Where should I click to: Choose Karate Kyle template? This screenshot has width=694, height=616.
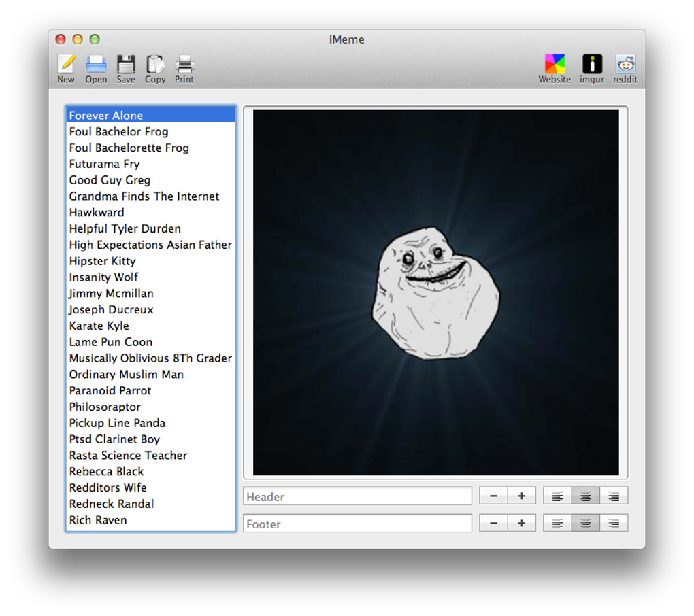pos(151,326)
